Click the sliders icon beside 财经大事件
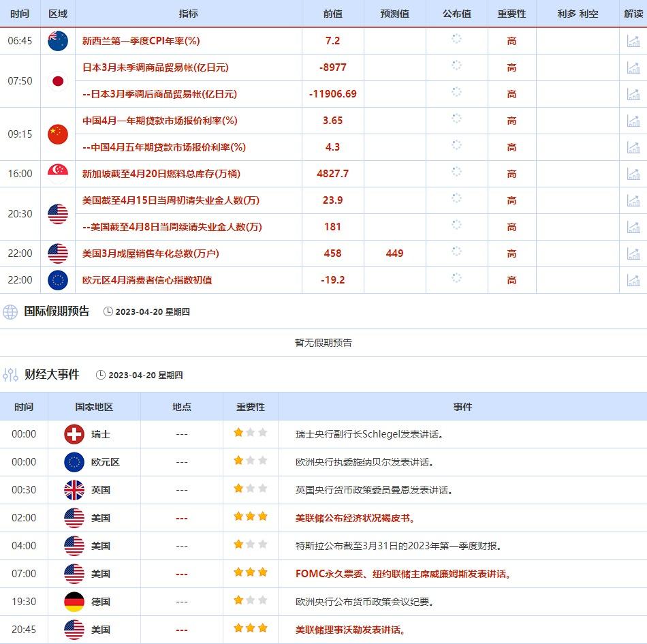647x644 pixels. pyautogui.click(x=10, y=375)
